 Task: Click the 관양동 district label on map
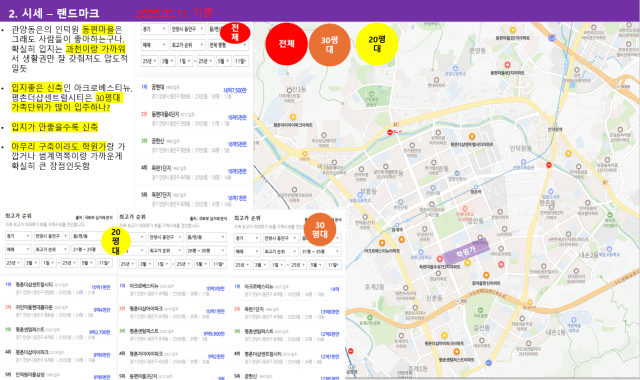(x=477, y=51)
